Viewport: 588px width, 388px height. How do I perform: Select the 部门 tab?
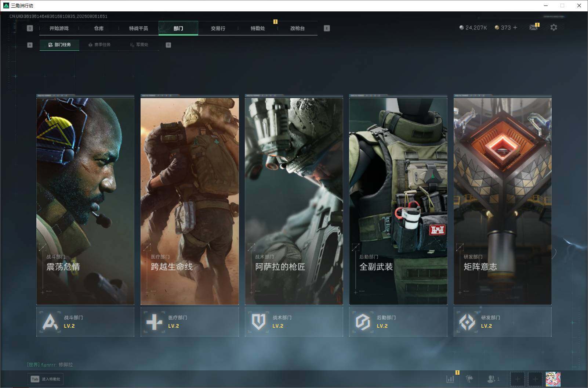[178, 28]
